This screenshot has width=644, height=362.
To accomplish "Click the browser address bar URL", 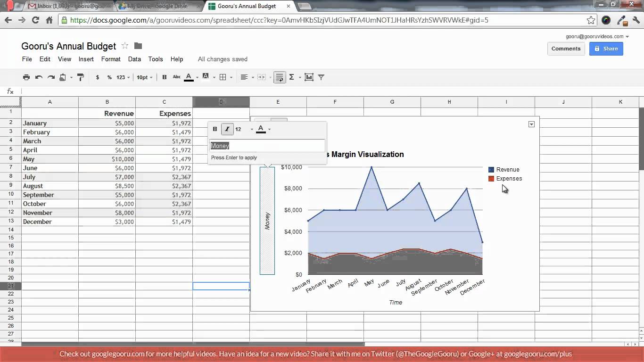I will pos(279,20).
